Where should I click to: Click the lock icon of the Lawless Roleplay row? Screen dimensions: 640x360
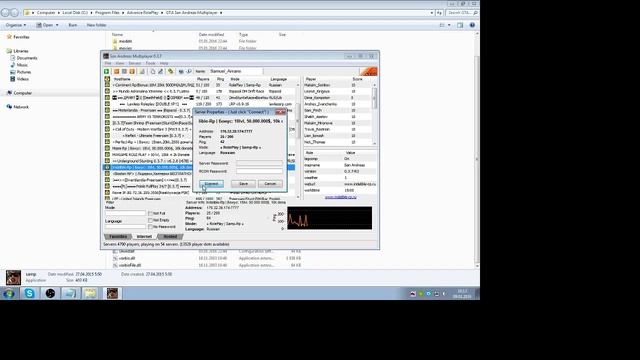coord(107,104)
